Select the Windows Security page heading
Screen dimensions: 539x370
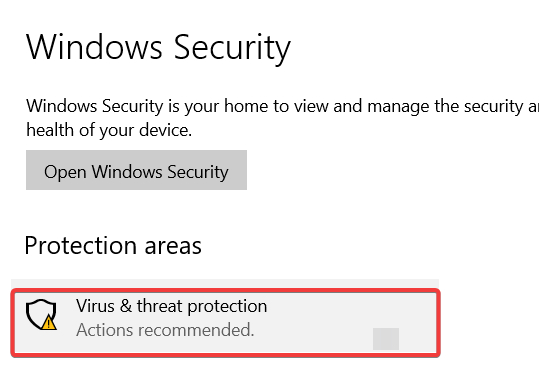[158, 47]
